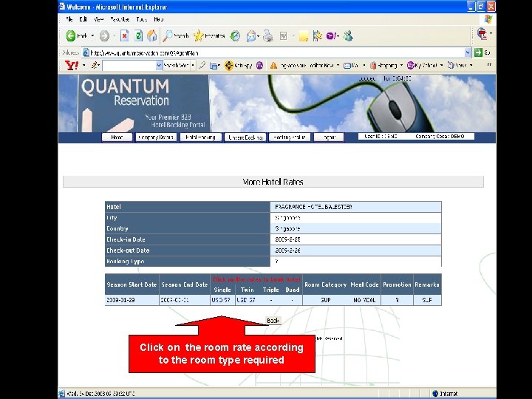This screenshot has height=399, width=532.
Task: Expand the Shopping dropdown arrow
Action: (401, 66)
